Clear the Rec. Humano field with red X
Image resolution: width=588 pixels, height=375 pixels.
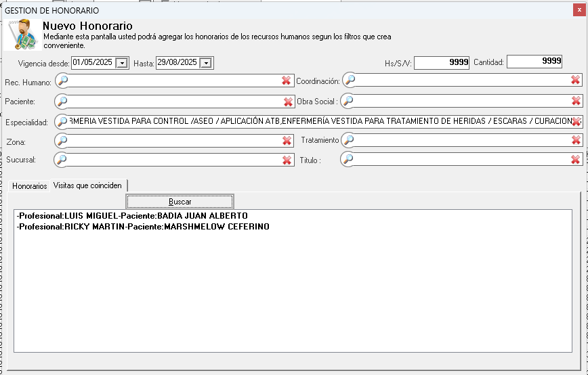[287, 81]
